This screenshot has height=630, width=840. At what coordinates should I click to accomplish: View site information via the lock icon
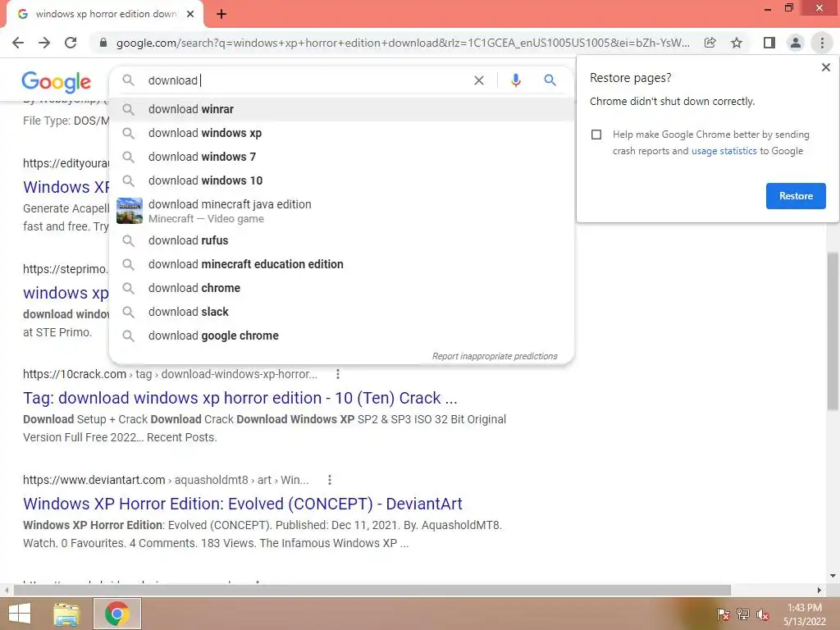(103, 43)
